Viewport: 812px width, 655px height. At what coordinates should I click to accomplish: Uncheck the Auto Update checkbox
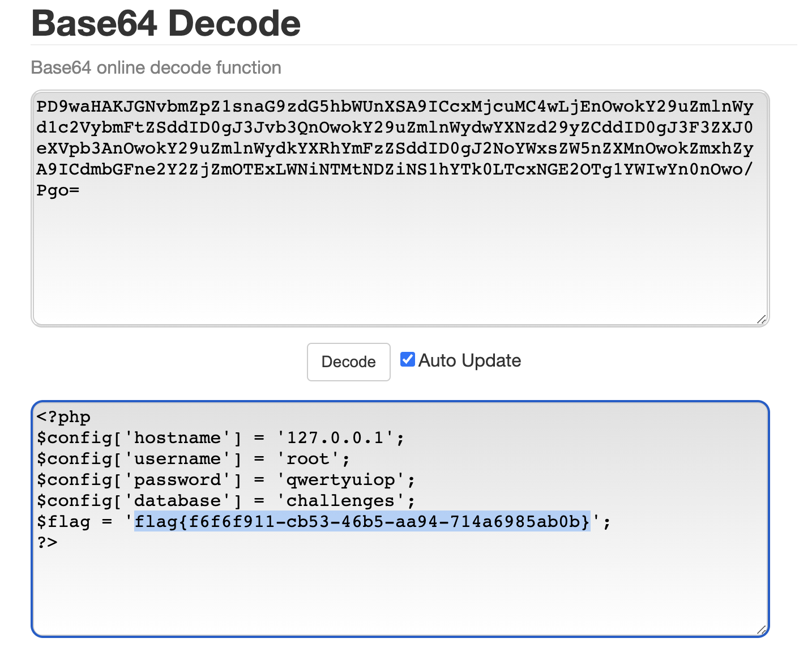tap(407, 359)
